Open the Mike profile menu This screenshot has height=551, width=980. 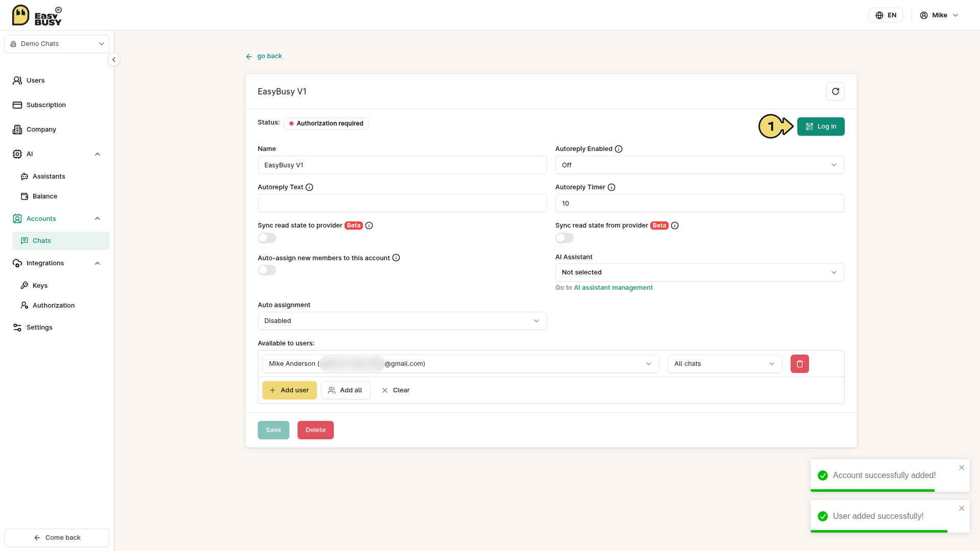click(939, 15)
